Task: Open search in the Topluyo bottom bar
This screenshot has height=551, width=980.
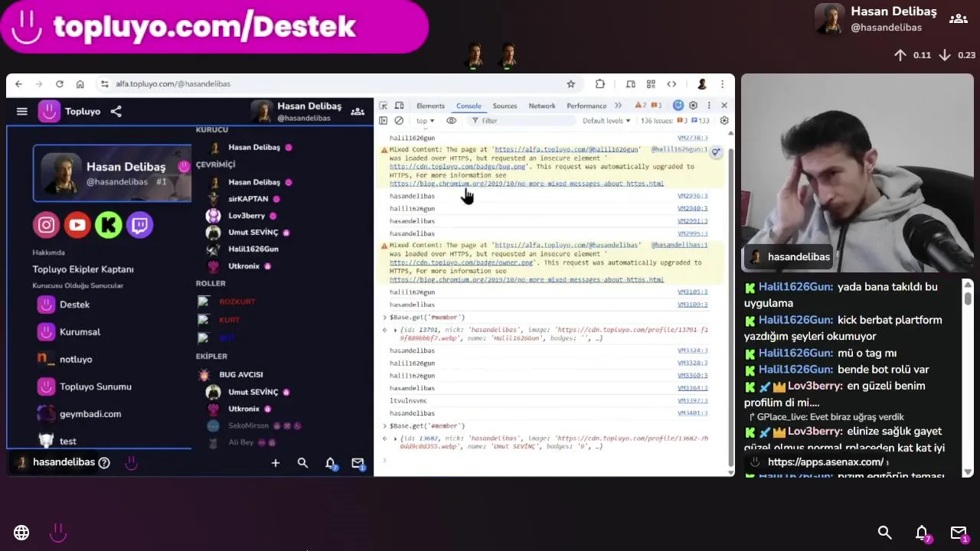Action: (302, 463)
